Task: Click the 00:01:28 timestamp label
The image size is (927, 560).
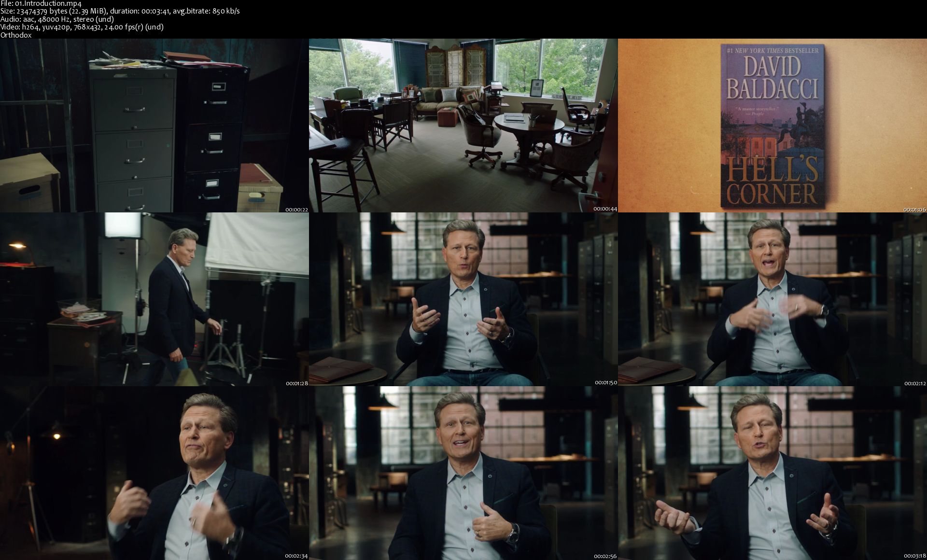Action: pos(296,383)
